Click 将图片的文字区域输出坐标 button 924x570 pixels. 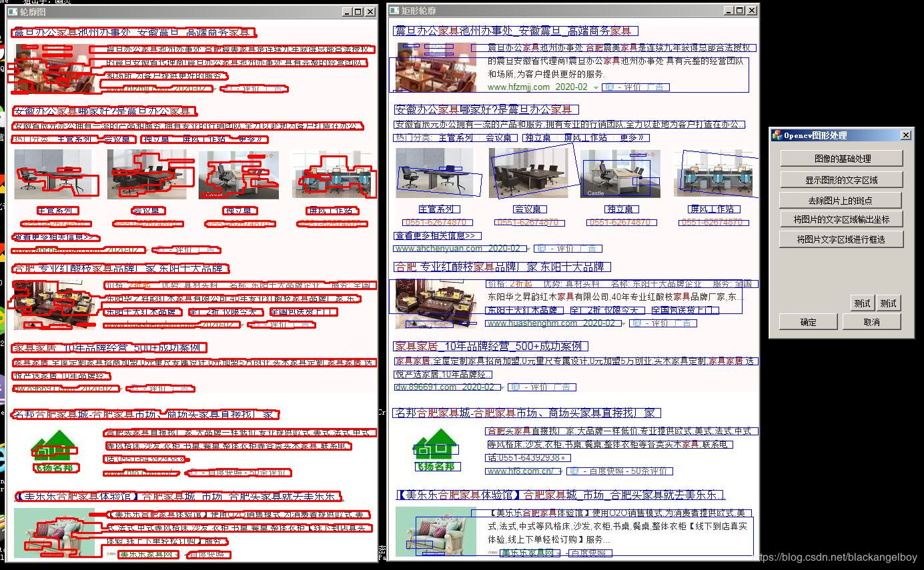[841, 219]
